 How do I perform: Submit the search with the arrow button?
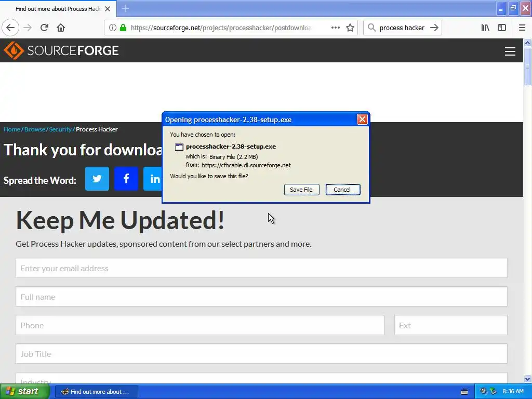[x=434, y=28]
